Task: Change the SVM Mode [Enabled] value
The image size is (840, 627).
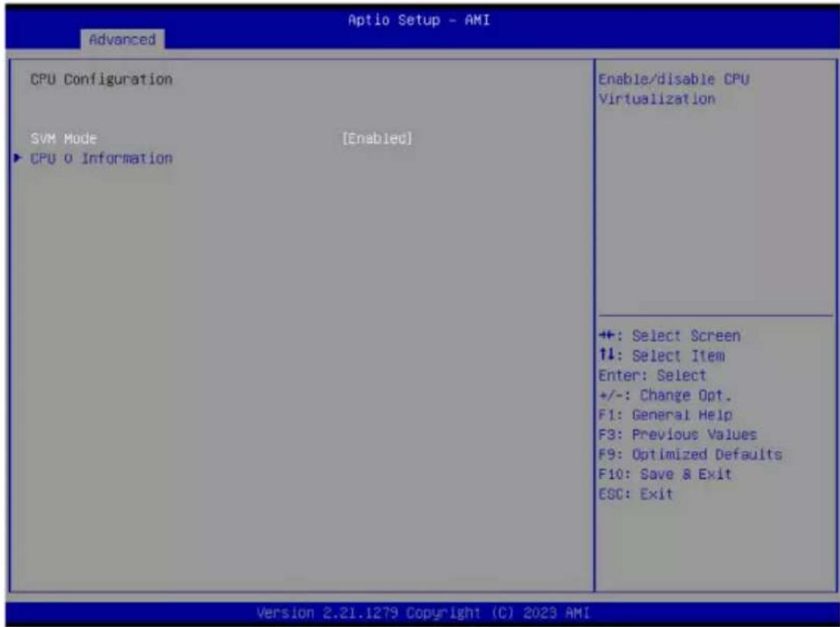Action: pyautogui.click(x=377, y=139)
